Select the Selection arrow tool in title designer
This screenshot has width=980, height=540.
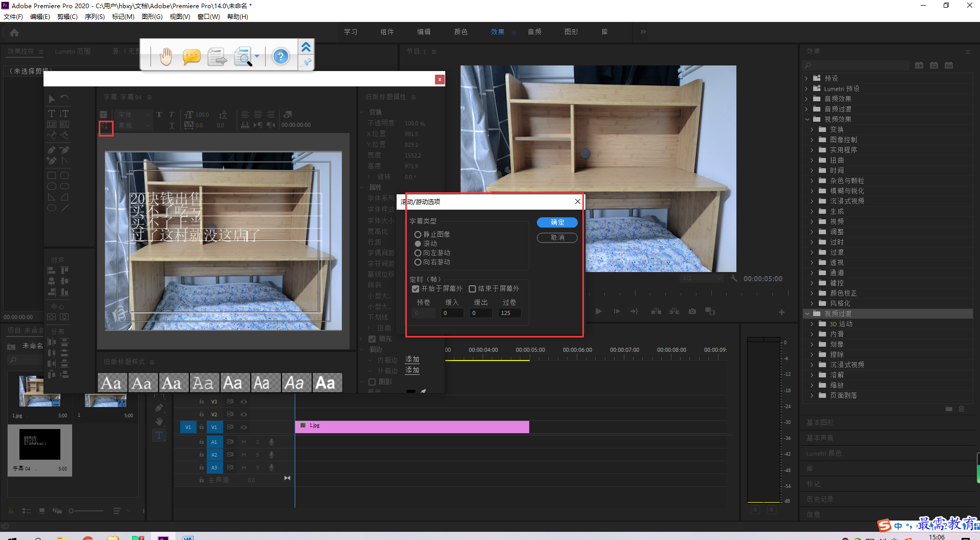click(52, 99)
